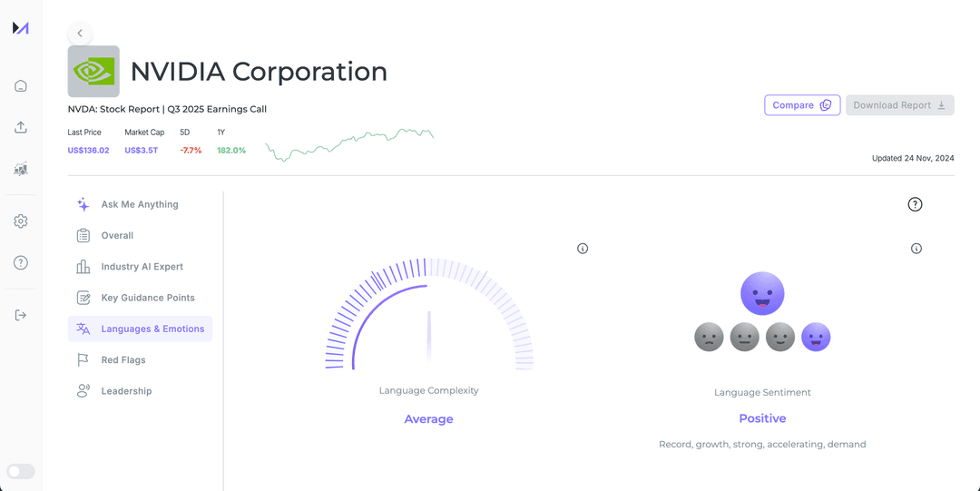Click the Download Report button
Image resolution: width=980 pixels, height=491 pixels.
click(x=899, y=105)
